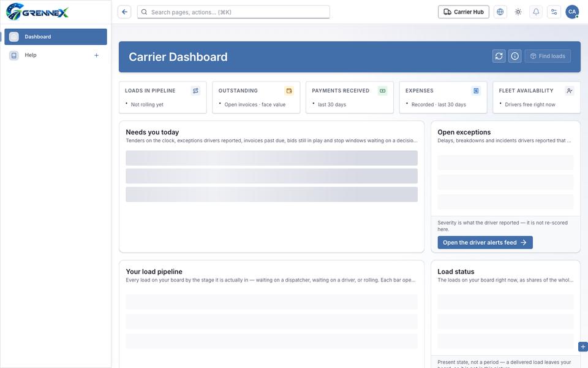Click the 'EXPENSES' card label

click(x=419, y=91)
